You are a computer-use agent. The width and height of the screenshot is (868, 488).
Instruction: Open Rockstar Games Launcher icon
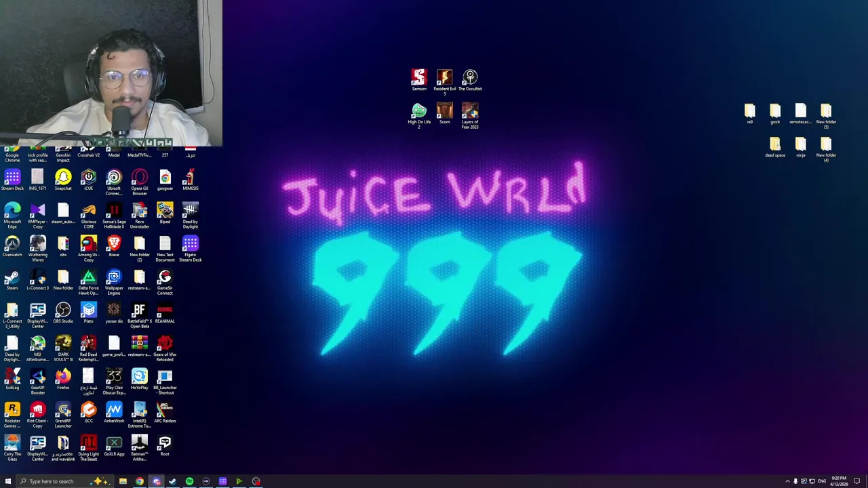[x=12, y=415]
